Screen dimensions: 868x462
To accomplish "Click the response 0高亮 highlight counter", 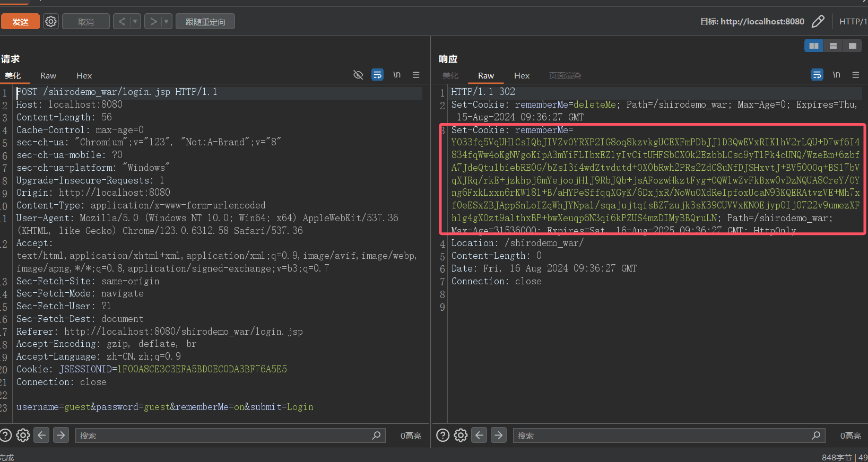I will (x=850, y=436).
